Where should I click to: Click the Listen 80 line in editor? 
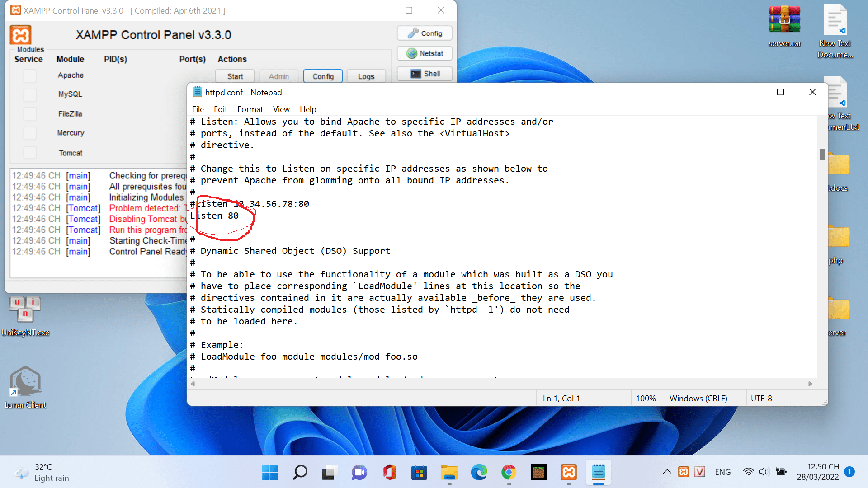point(215,216)
